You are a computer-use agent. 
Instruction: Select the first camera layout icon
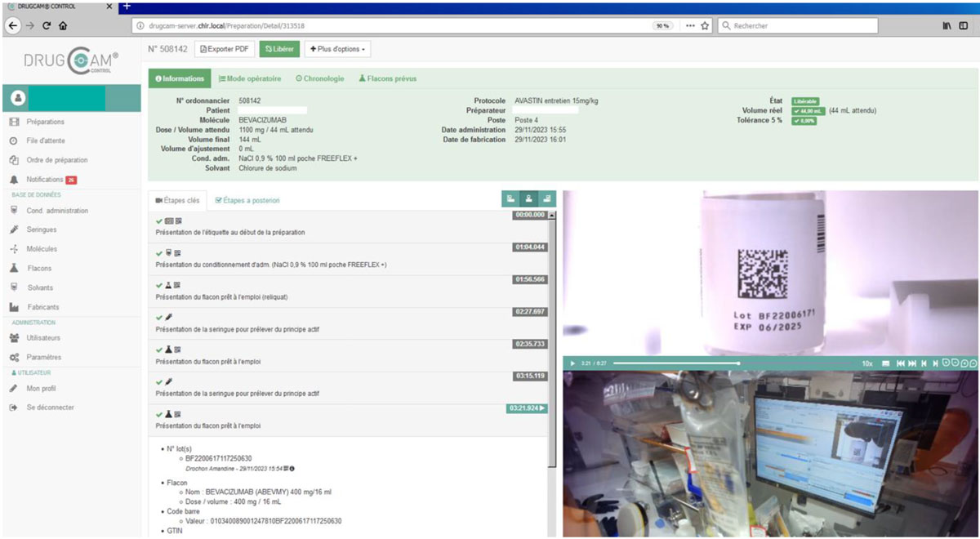click(510, 198)
